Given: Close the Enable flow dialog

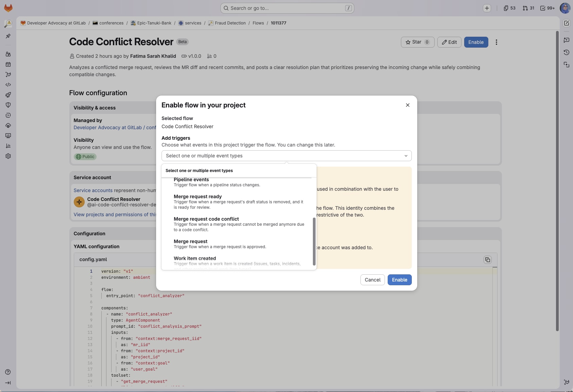Looking at the screenshot, I should click(408, 105).
